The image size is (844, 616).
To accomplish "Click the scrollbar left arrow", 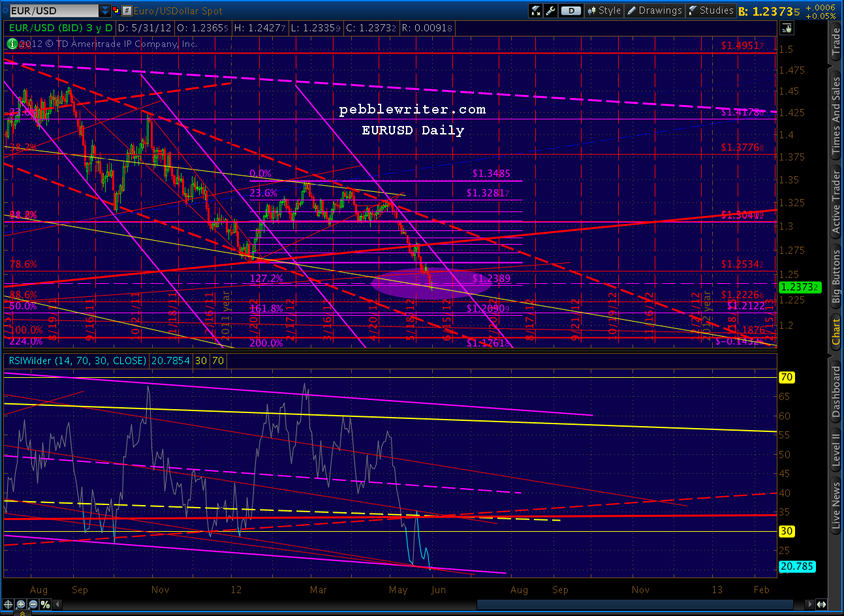I will [x=56, y=605].
